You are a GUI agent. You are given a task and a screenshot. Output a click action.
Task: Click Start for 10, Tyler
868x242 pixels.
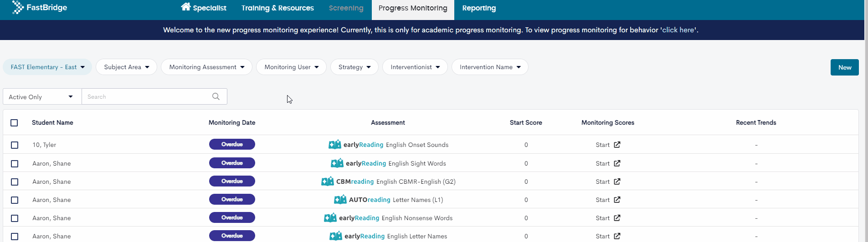pos(602,145)
